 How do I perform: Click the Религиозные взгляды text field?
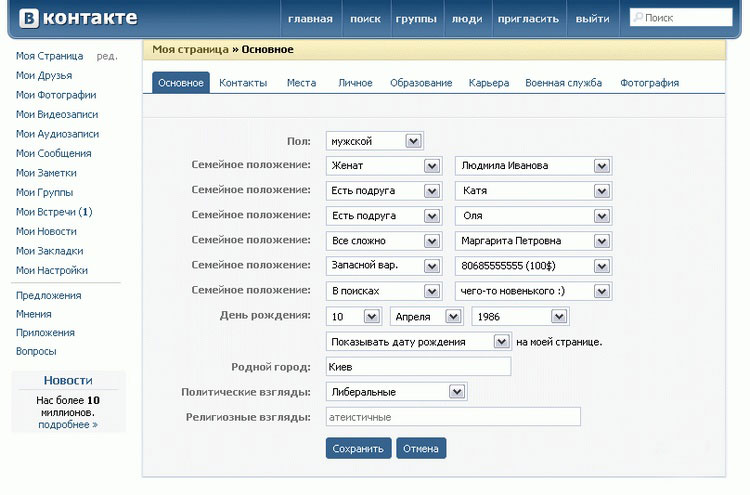[453, 417]
